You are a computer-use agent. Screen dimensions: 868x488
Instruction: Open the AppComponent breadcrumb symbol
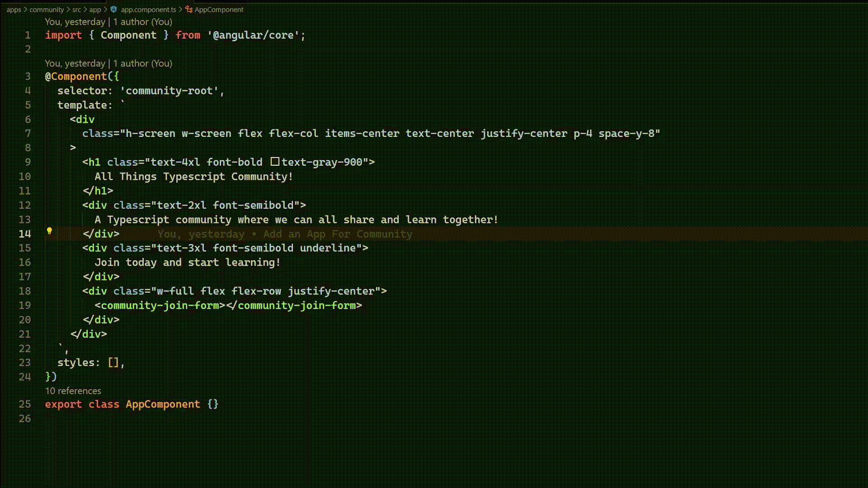coord(219,9)
